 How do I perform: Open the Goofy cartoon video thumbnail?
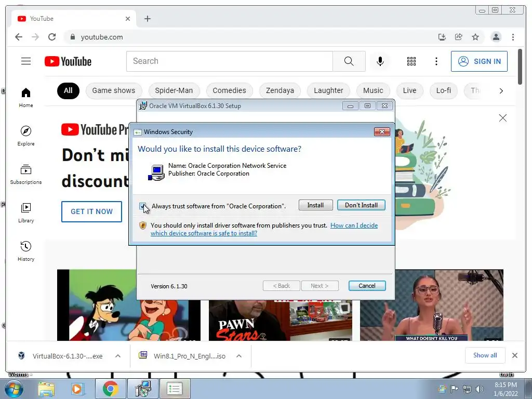pyautogui.click(x=129, y=305)
